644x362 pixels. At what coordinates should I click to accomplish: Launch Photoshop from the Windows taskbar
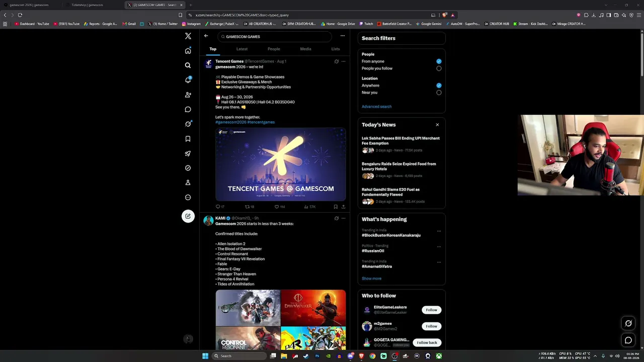[317, 356]
